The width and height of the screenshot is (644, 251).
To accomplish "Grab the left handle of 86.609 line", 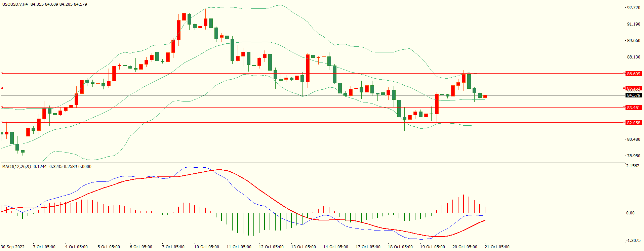I will [2, 73].
